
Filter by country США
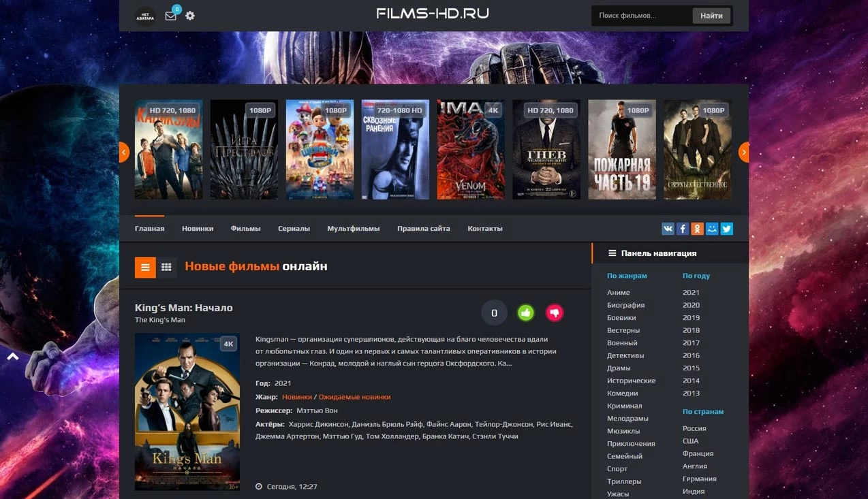click(691, 441)
